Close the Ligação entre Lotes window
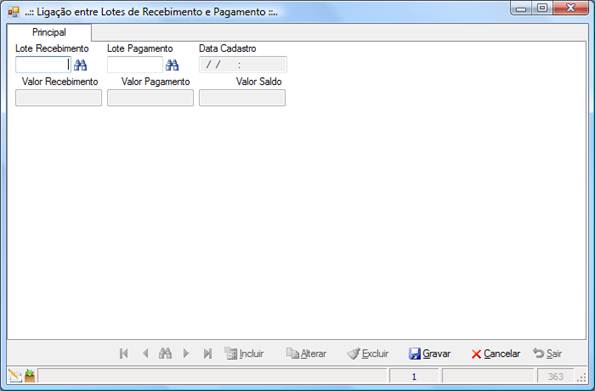 [570, 8]
